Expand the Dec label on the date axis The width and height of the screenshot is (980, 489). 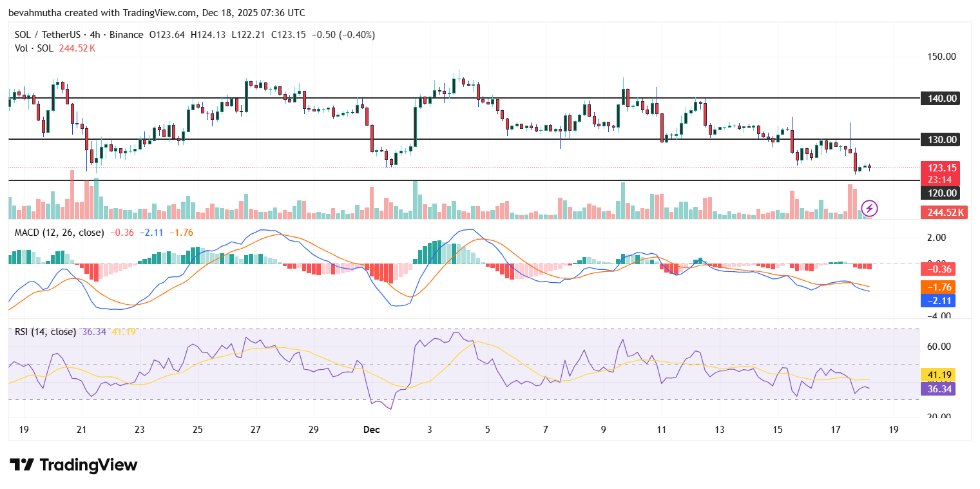(371, 429)
